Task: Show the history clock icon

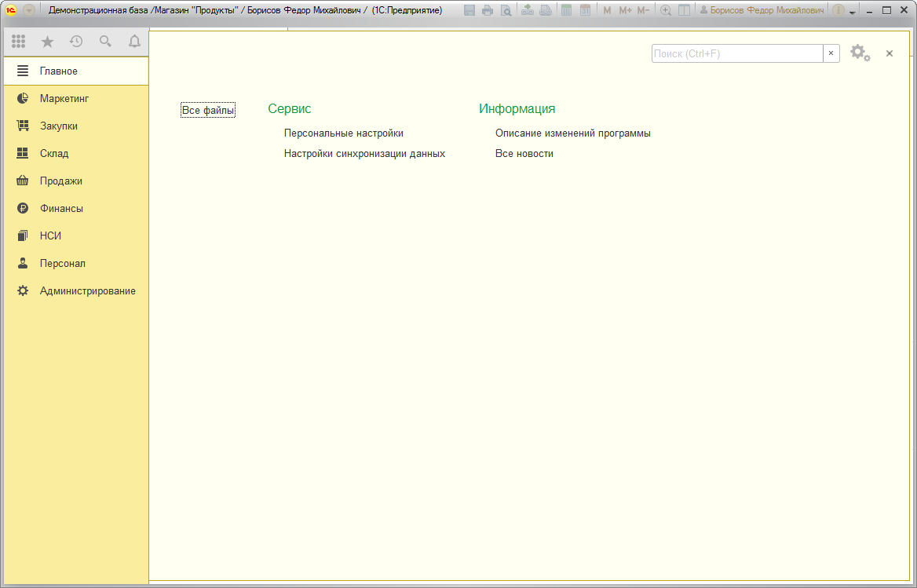Action: point(76,41)
